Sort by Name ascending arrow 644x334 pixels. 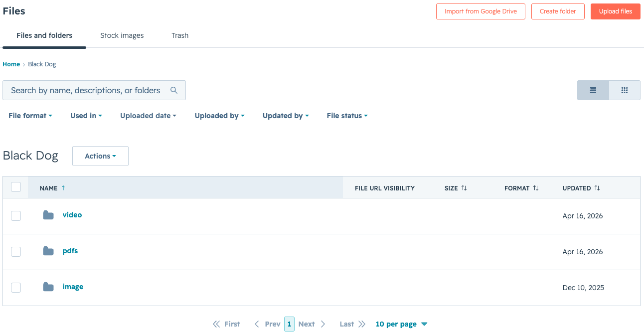[x=63, y=188]
